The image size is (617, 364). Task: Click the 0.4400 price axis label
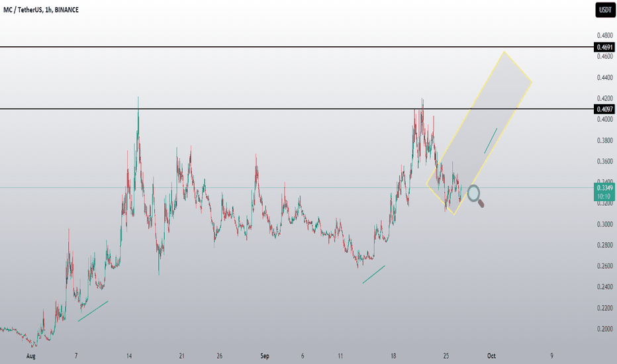(x=605, y=77)
